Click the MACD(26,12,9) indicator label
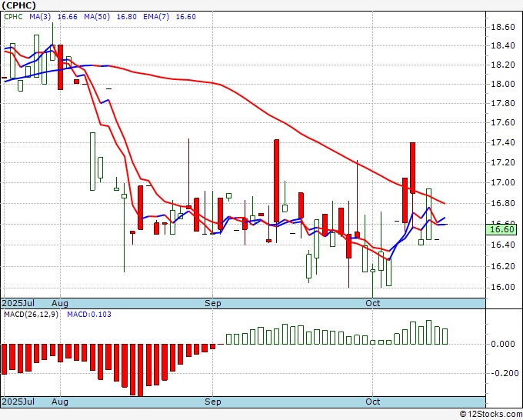This screenshot has width=523, height=420. click(31, 315)
